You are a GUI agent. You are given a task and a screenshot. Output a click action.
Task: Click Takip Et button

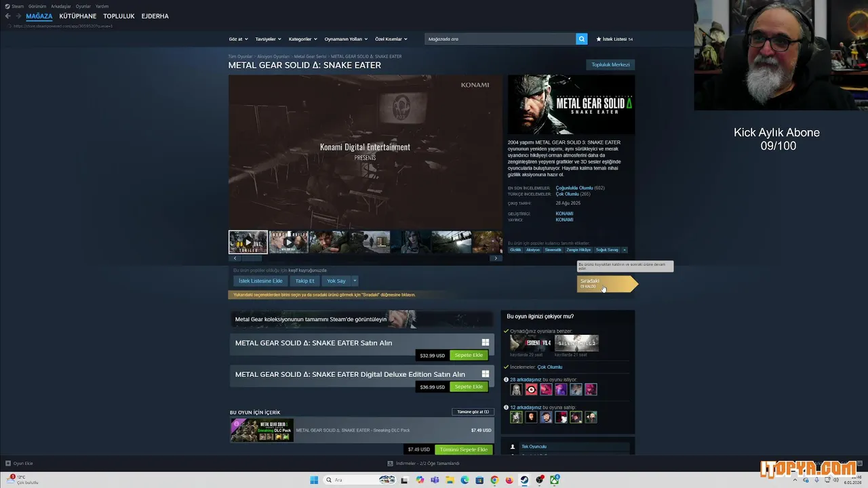304,281
